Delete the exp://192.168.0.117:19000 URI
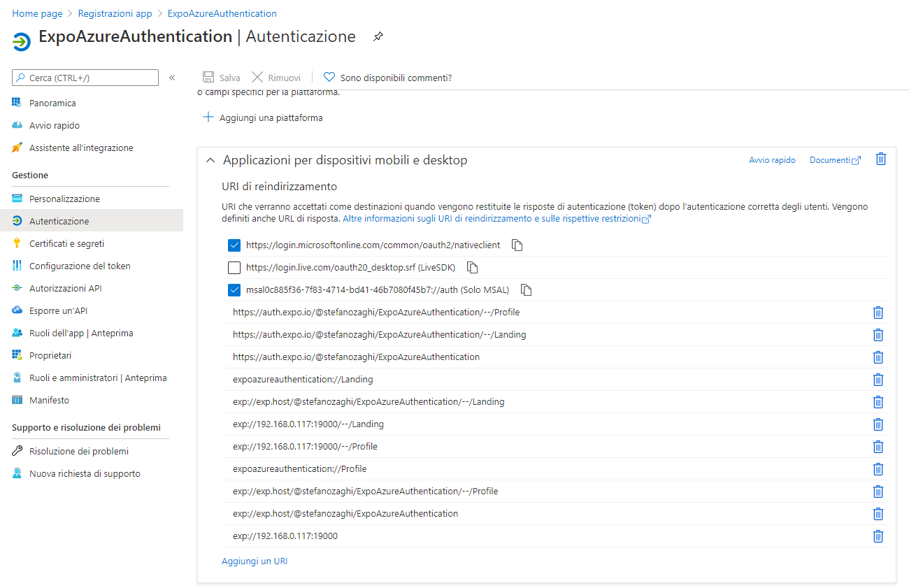The image size is (909, 588). pyautogui.click(x=878, y=536)
